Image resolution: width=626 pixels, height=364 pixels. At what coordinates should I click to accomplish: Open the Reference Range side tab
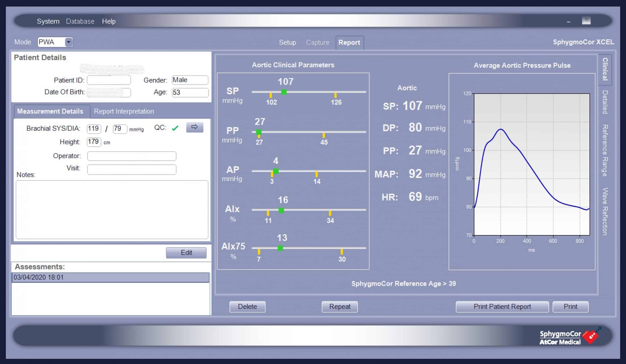pyautogui.click(x=605, y=151)
